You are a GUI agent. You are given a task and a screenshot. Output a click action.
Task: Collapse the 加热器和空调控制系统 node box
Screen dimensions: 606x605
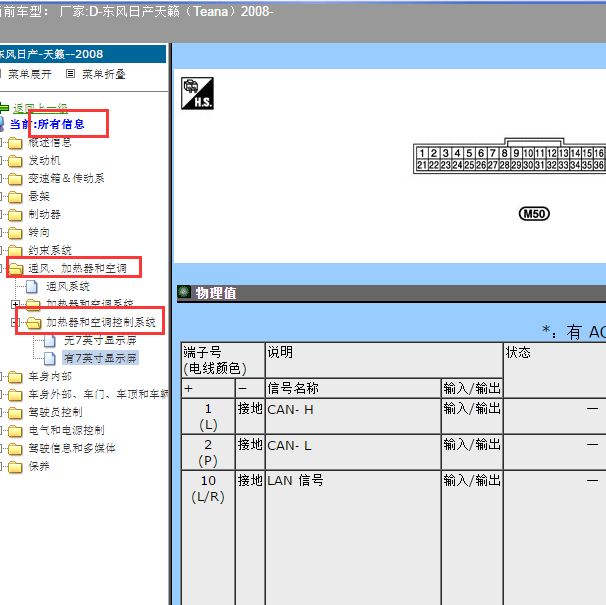coord(15,322)
